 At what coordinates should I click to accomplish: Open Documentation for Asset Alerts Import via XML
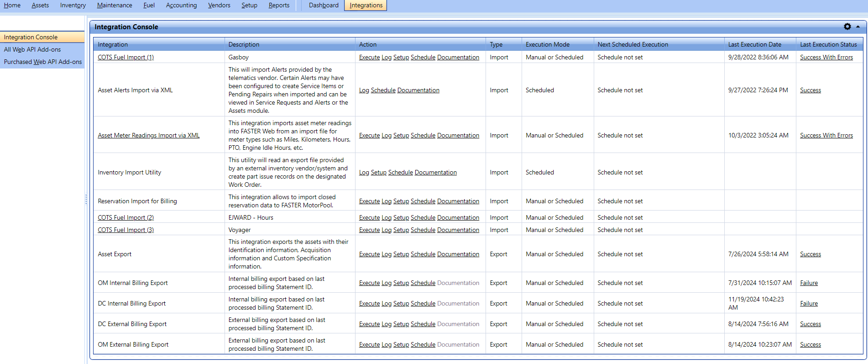click(x=418, y=90)
